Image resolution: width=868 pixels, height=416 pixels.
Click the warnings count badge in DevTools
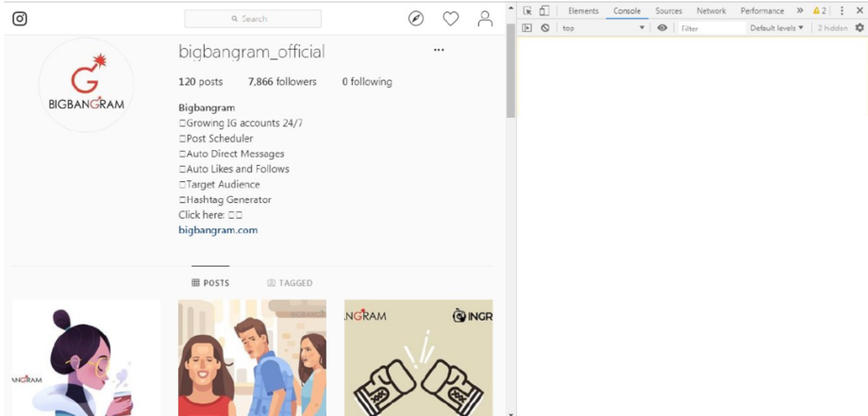click(820, 10)
